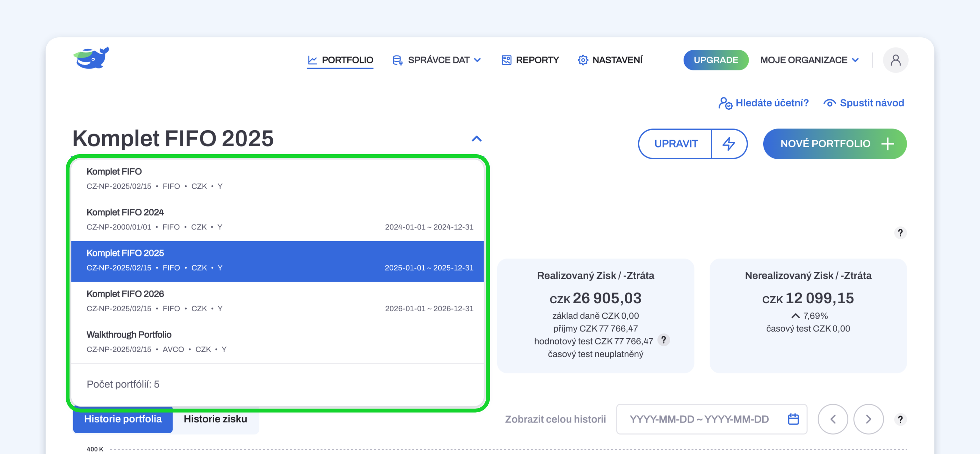Click the Upravit button
980x454 pixels.
676,144
